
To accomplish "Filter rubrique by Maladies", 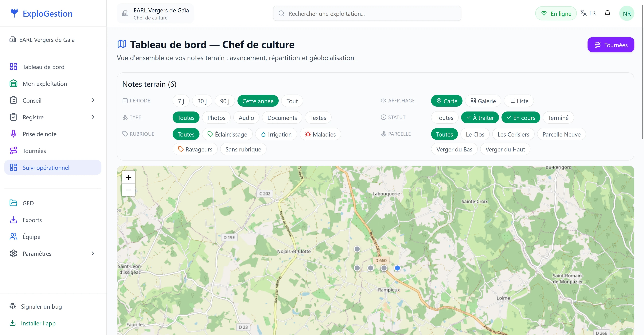I will coord(320,134).
